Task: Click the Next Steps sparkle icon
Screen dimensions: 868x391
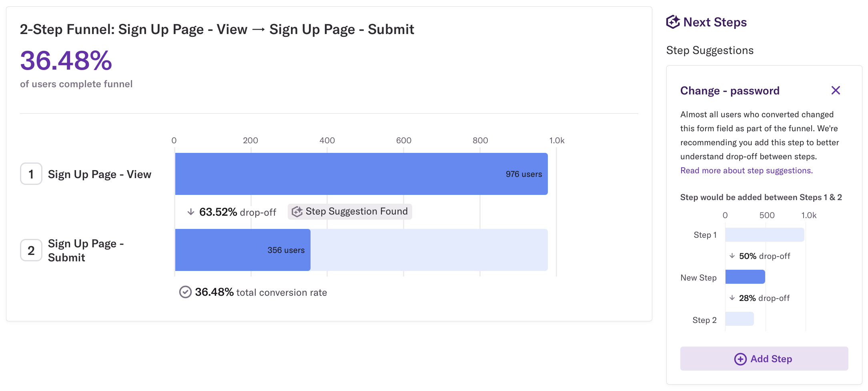Action: (673, 22)
